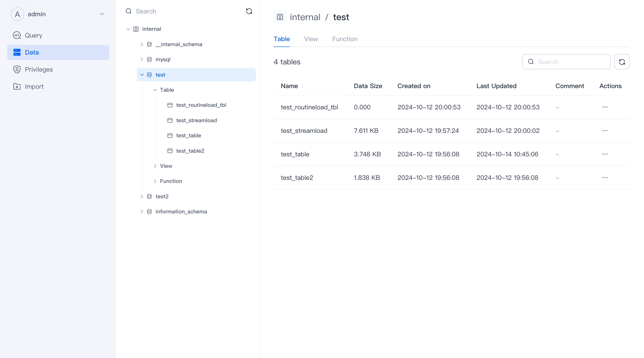The height and width of the screenshot is (358, 644).
Task: Expand the mysql database node
Action: pyautogui.click(x=142, y=60)
